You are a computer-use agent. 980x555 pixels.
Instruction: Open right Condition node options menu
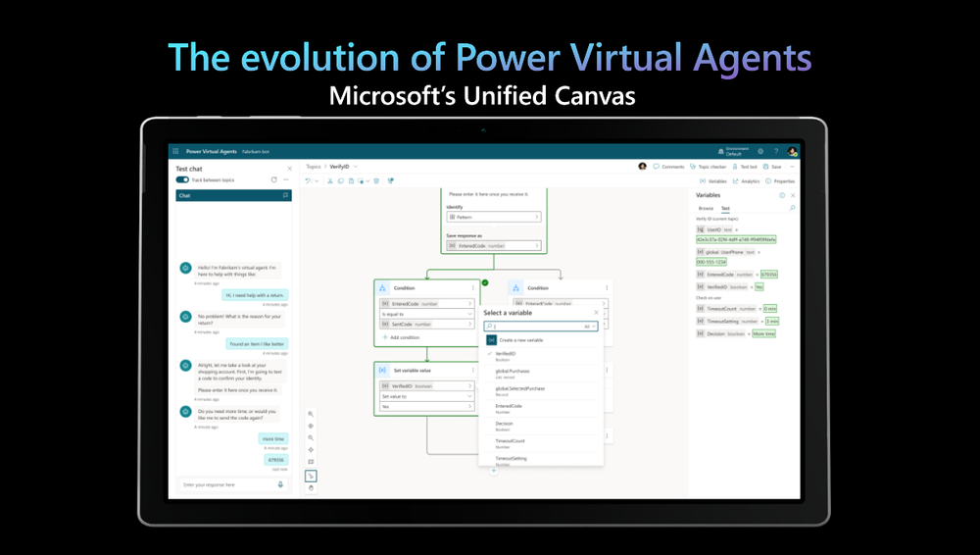[607, 288]
